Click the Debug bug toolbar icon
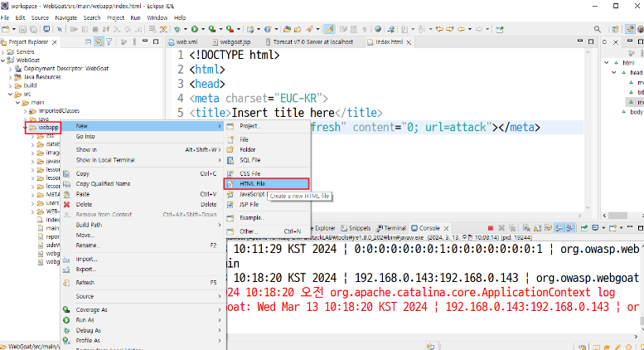This screenshot has height=350, width=644. click(177, 29)
